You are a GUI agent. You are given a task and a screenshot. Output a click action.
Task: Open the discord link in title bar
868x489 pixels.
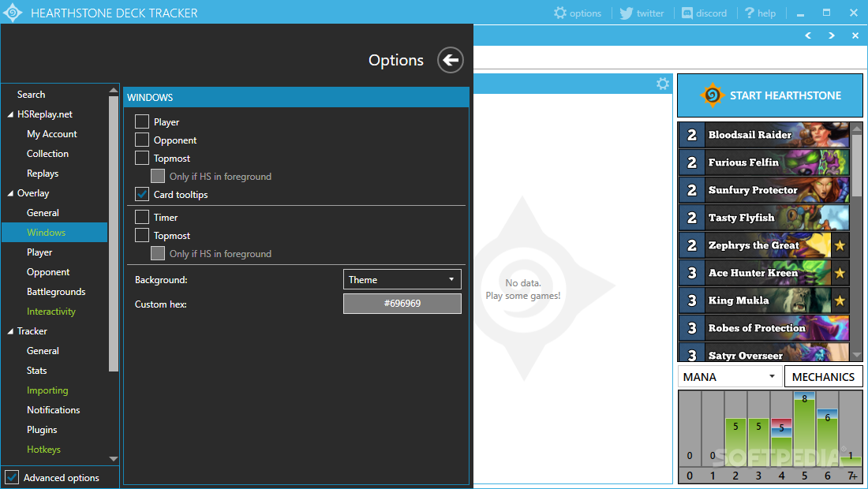(x=704, y=13)
